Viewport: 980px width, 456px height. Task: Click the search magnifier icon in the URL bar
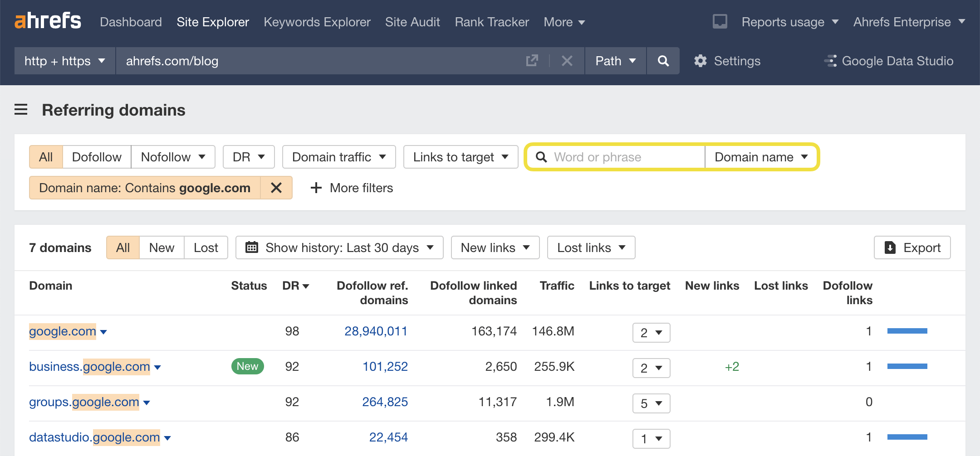[x=663, y=61]
